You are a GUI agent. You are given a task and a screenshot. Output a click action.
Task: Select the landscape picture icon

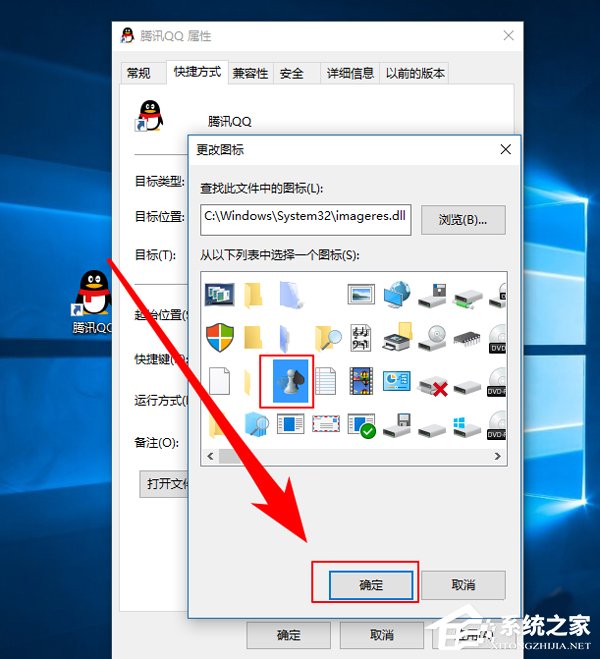coord(361,294)
